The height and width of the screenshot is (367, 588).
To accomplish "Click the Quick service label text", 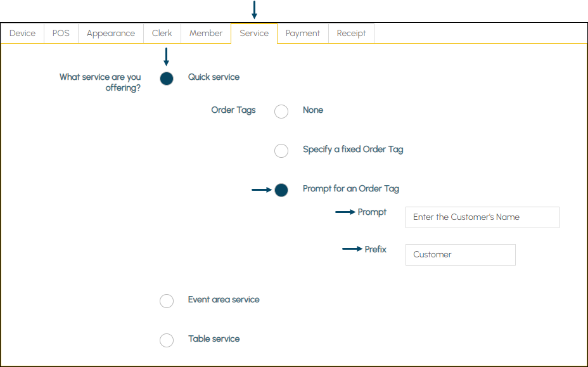I will pyautogui.click(x=214, y=77).
